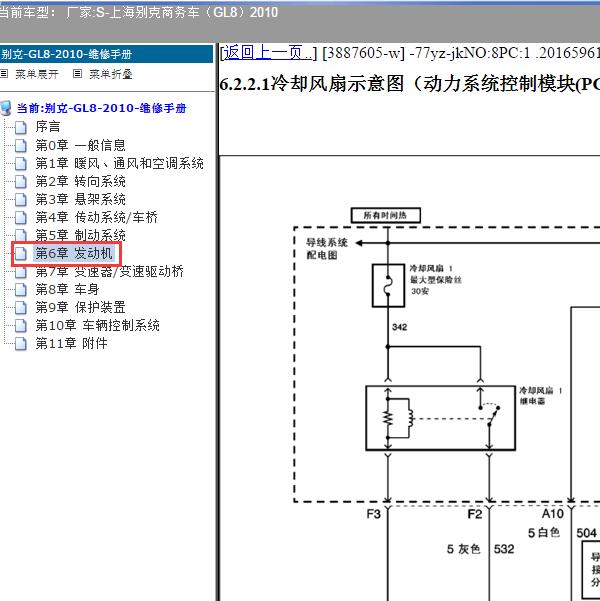Click the page icon beside 第7章 变速器/变速驱动桥
This screenshot has width=600, height=601.
[x=21, y=271]
